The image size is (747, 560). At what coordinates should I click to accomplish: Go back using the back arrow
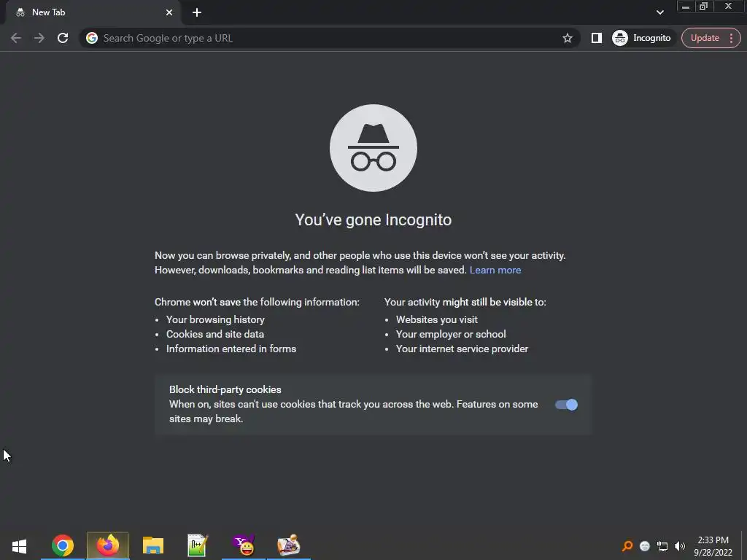point(16,38)
